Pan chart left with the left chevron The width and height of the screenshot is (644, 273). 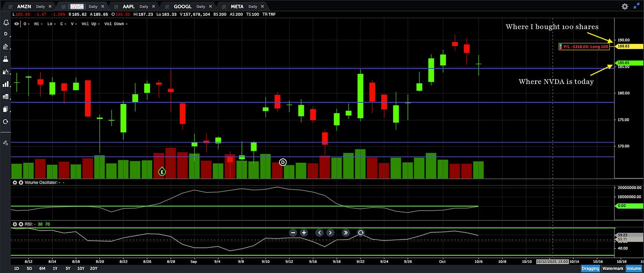(x=319, y=233)
